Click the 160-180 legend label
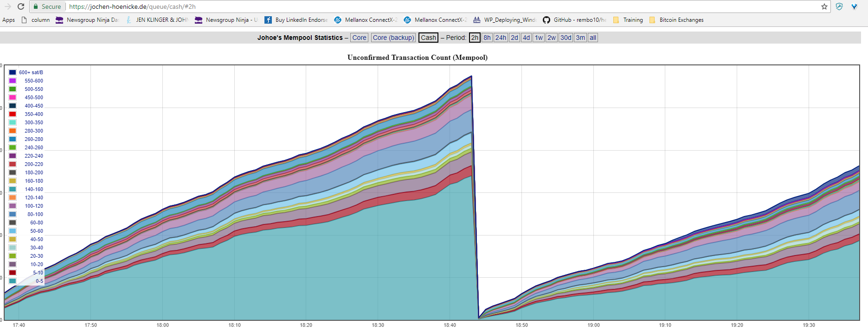This screenshot has height=331, width=868. pyautogui.click(x=34, y=181)
